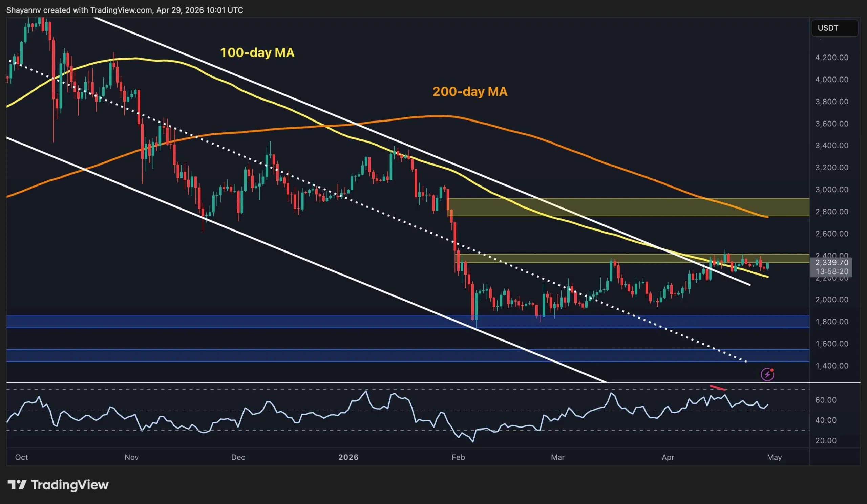
Task: Click the purple lightning flash icon
Action: click(767, 374)
